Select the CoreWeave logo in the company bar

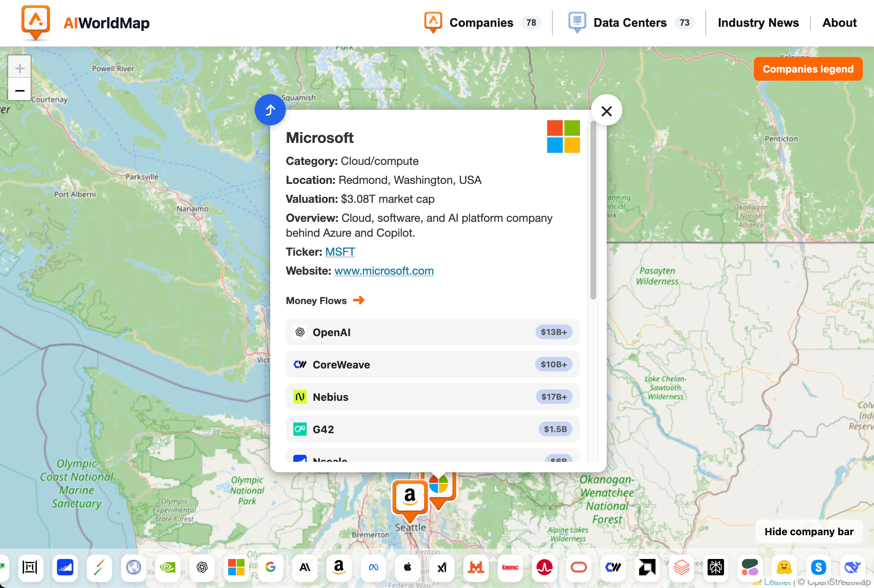click(x=613, y=568)
